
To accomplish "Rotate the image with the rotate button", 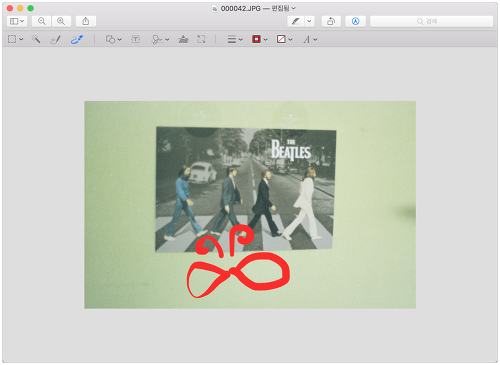I will (331, 21).
